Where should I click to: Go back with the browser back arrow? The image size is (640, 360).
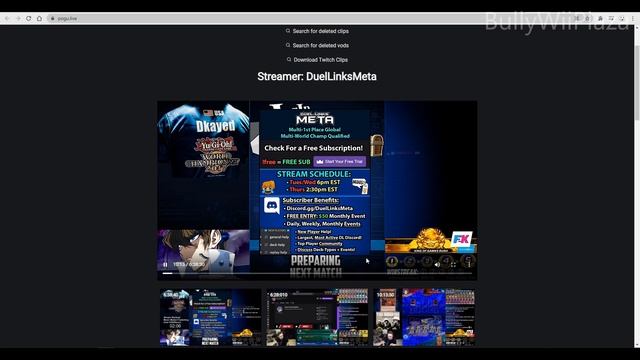[x=7, y=18]
